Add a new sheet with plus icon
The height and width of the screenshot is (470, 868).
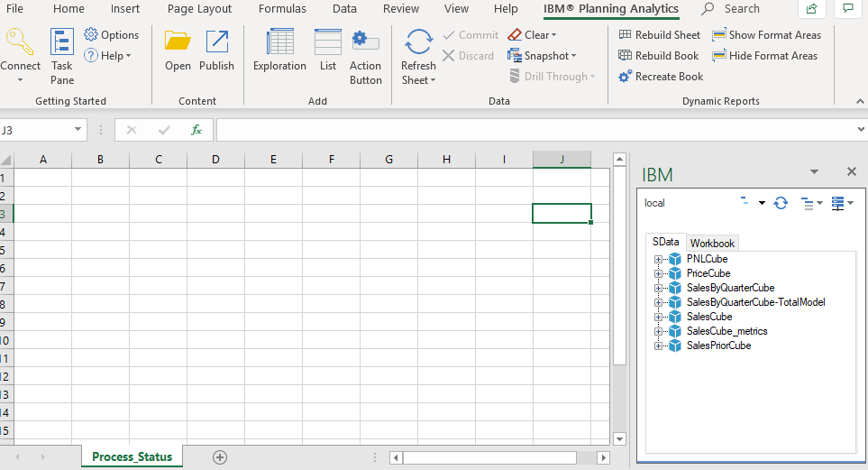pyautogui.click(x=220, y=457)
